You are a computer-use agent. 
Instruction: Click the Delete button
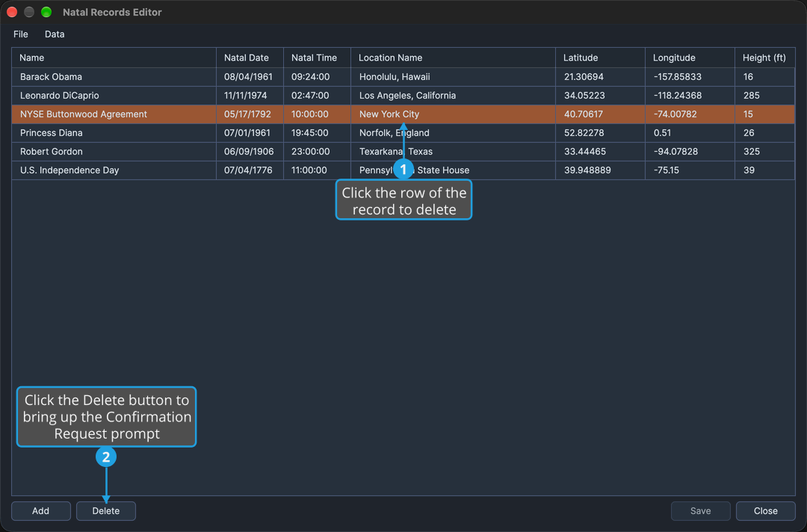point(106,511)
